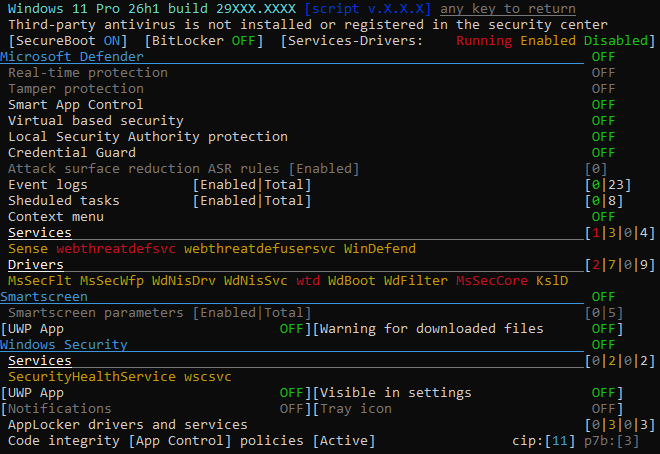Click the '[2|7|0|9]' Drivers count

pyautogui.click(x=620, y=264)
